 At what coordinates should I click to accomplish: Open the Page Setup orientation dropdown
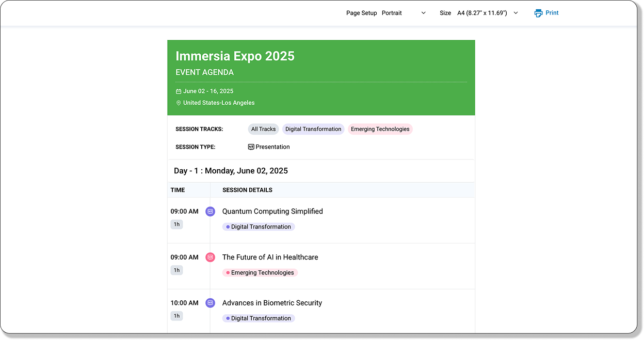(x=404, y=13)
